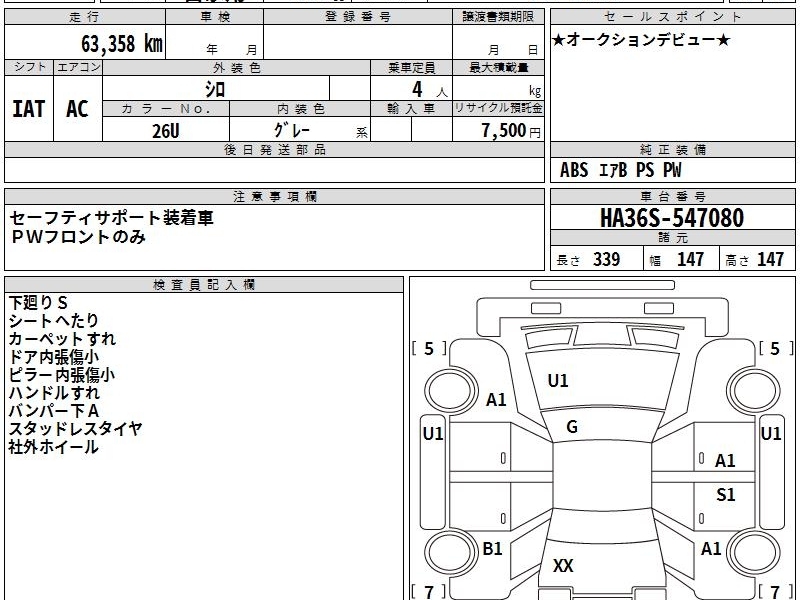The height and width of the screenshot is (600, 800).
Task: Click the header 車検
Action: [215, 17]
